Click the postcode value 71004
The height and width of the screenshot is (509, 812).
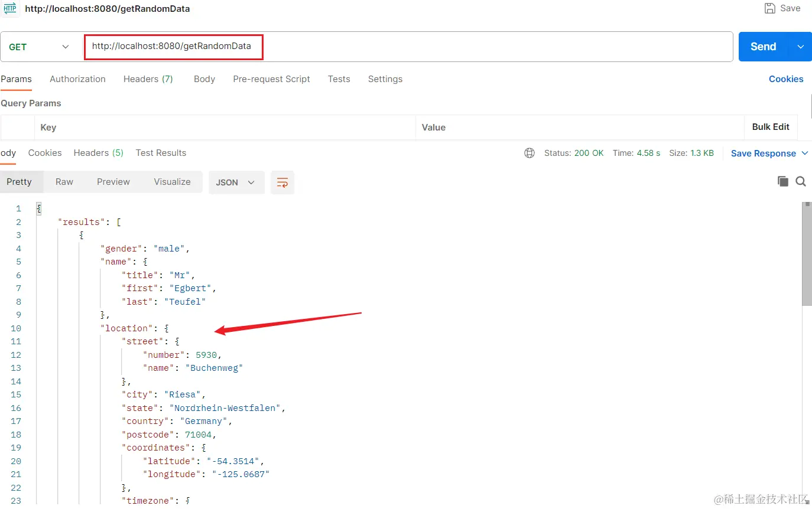click(199, 435)
